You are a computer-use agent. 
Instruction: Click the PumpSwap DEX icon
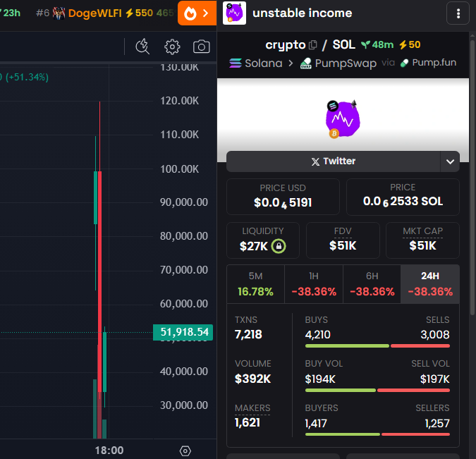click(x=305, y=63)
